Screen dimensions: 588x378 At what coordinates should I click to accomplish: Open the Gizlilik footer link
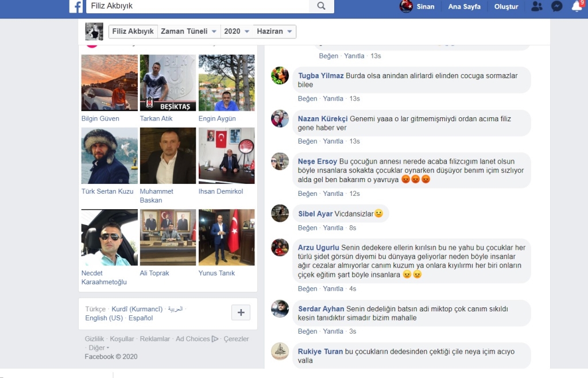(94, 339)
